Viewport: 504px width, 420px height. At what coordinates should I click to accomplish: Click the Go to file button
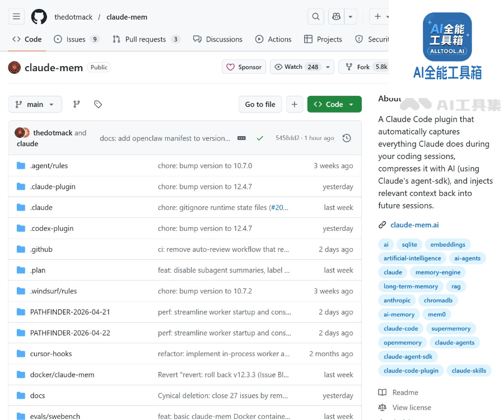click(260, 104)
